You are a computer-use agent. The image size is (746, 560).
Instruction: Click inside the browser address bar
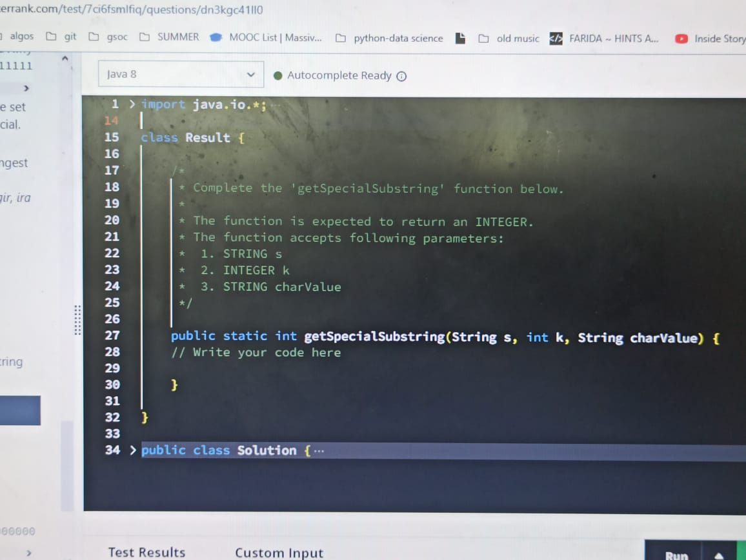click(194, 10)
